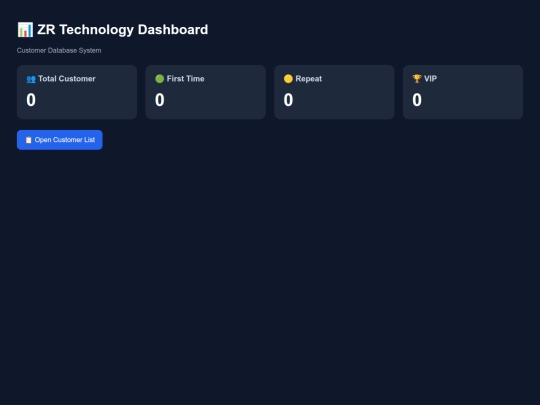Click the 0 count under Total Customer
The width and height of the screenshot is (540, 405).
point(31,100)
